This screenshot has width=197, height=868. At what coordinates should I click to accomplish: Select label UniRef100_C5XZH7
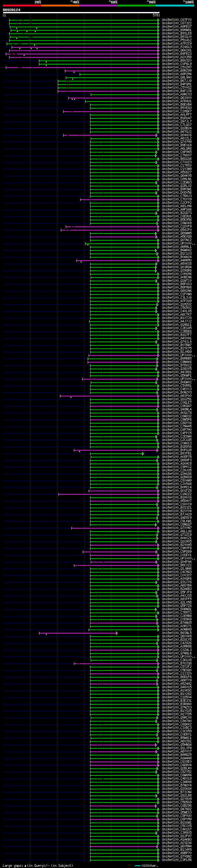[x=176, y=67]
